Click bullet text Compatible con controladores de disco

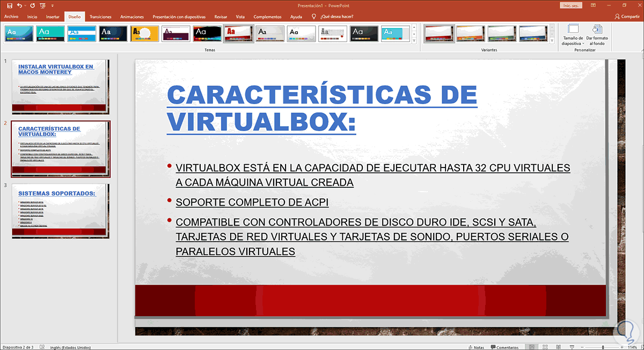point(372,237)
